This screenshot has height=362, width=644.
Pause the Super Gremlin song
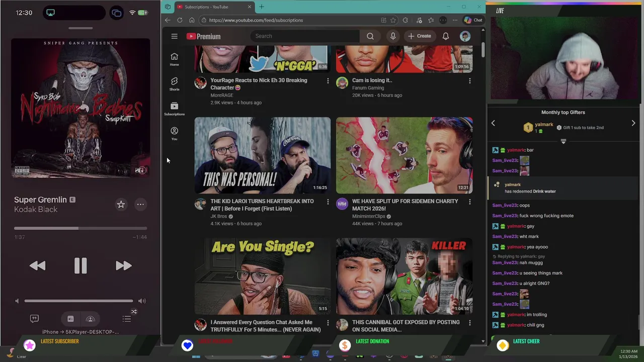pos(80,265)
